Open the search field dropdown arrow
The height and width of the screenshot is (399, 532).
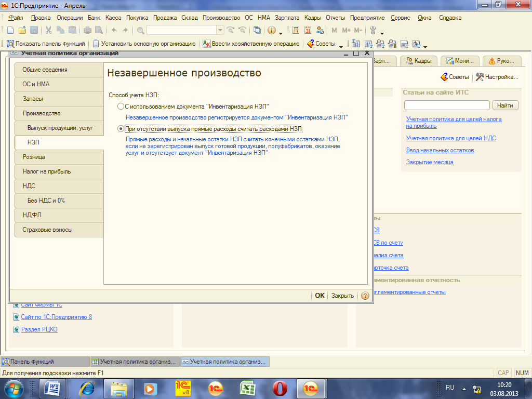pos(220,30)
